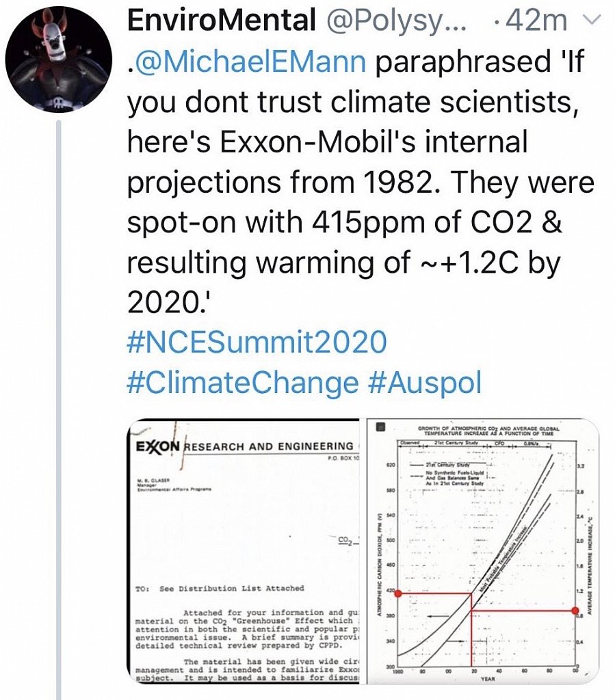Image resolution: width=615 pixels, height=700 pixels.
Task: Open the #NCESummit2020 hashtag
Action: point(257,341)
